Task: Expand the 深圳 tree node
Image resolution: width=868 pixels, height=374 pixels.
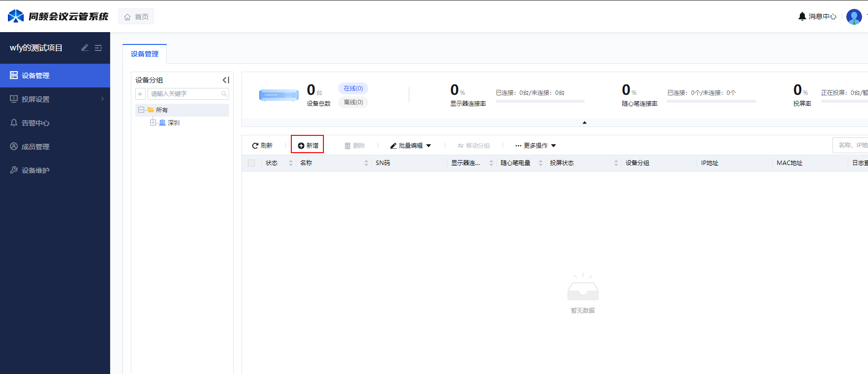Action: tap(153, 123)
